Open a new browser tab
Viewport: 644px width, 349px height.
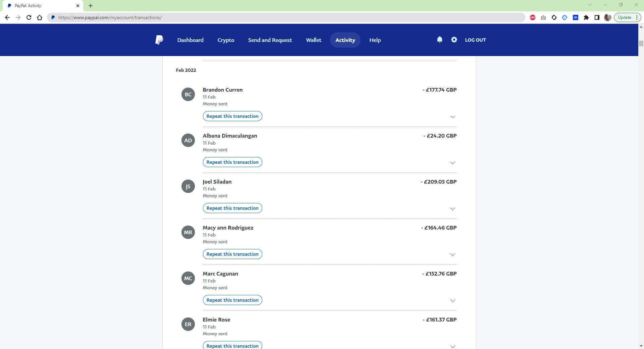pyautogui.click(x=91, y=6)
